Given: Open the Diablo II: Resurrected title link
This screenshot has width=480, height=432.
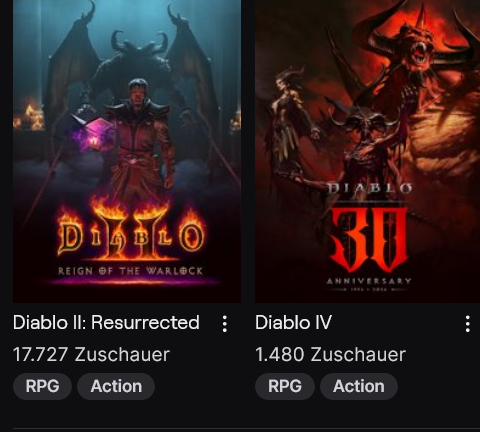Looking at the screenshot, I should [x=106, y=323].
